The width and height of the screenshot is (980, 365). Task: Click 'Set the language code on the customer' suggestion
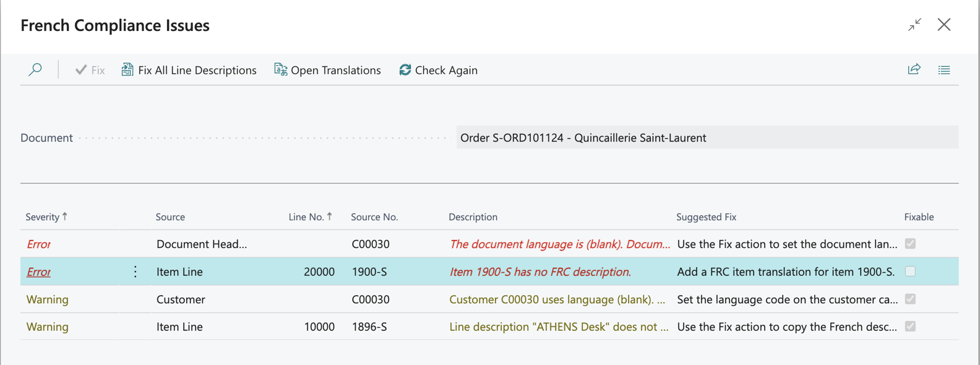pyautogui.click(x=788, y=299)
